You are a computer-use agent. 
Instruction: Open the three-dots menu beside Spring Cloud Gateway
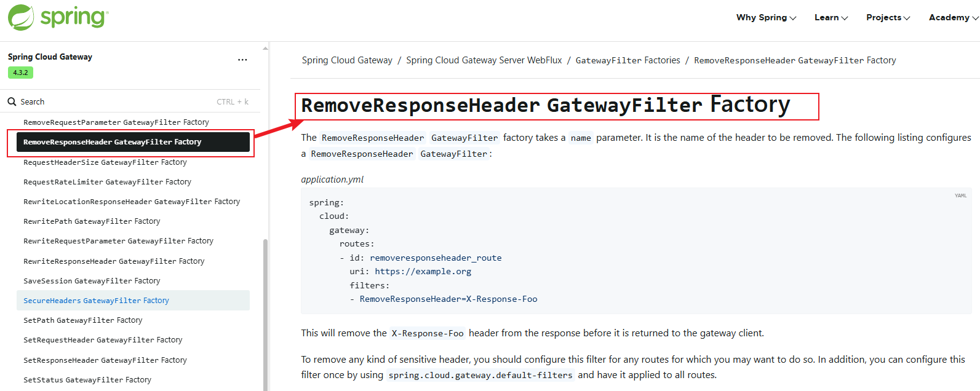point(242,60)
